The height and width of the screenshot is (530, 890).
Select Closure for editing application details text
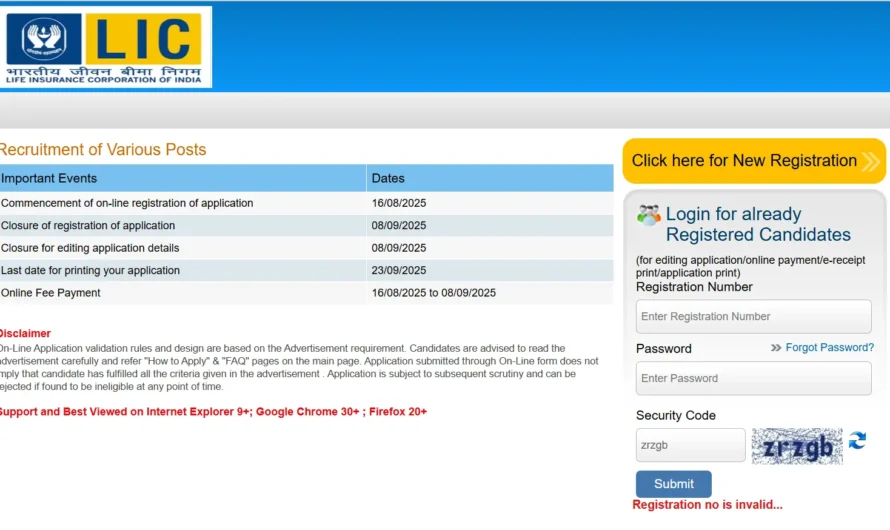point(90,248)
